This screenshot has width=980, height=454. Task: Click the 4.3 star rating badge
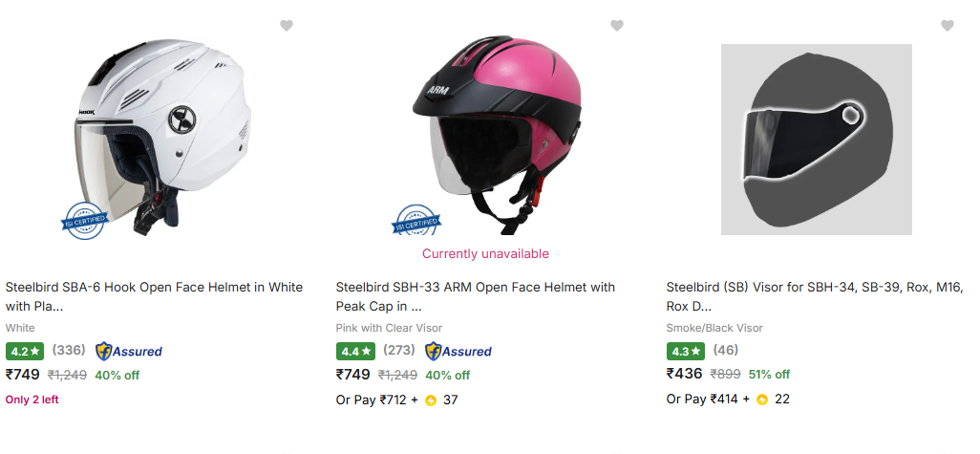[686, 351]
